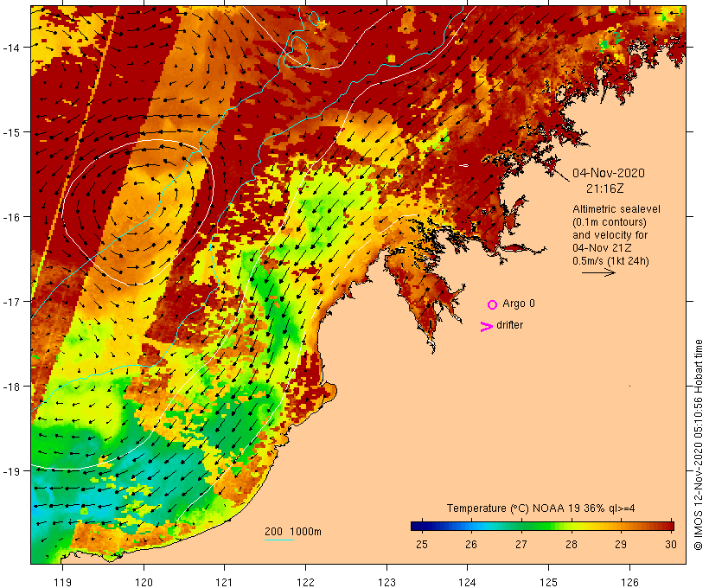This screenshot has height=588, width=709.
Task: Click the longitude label '122'
Action: point(306,582)
